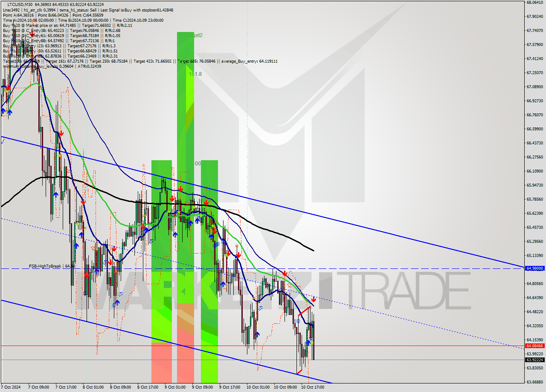
Task: Click the 63.66880 price axis label
Action: tap(535, 382)
